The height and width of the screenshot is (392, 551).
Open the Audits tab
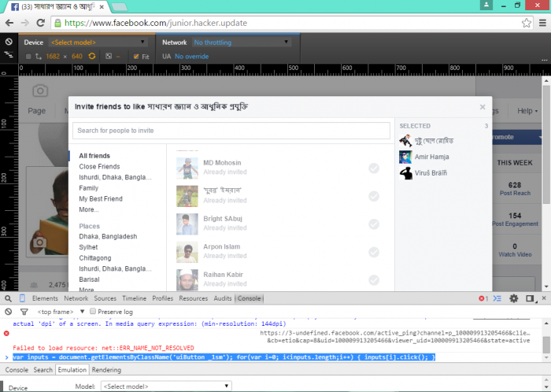coord(223,298)
